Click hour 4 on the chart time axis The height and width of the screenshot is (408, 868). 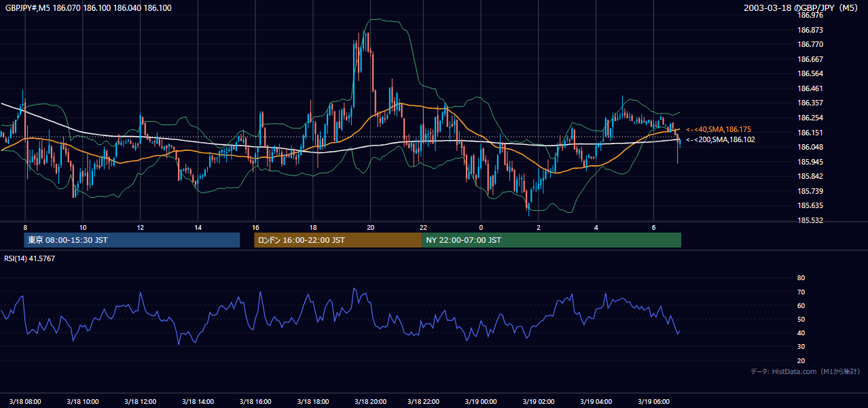click(596, 227)
